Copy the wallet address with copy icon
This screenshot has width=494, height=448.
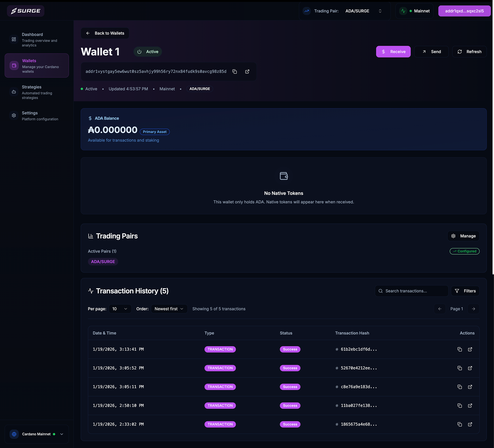[235, 72]
